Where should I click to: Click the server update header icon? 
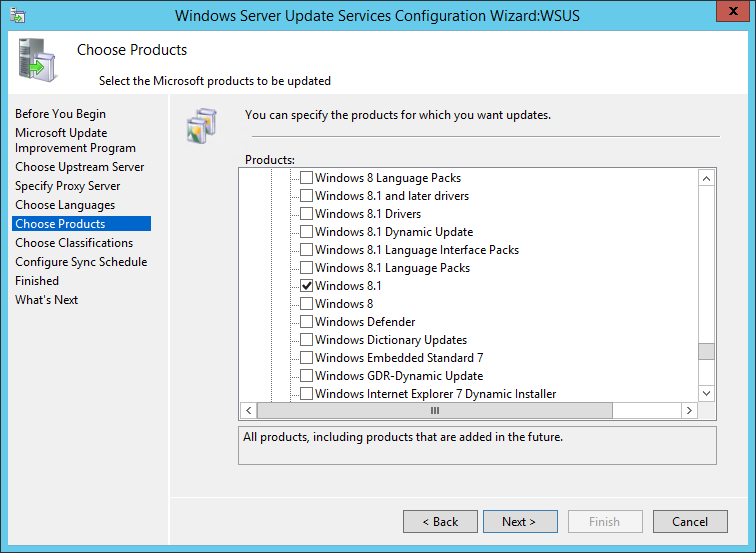(x=37, y=60)
